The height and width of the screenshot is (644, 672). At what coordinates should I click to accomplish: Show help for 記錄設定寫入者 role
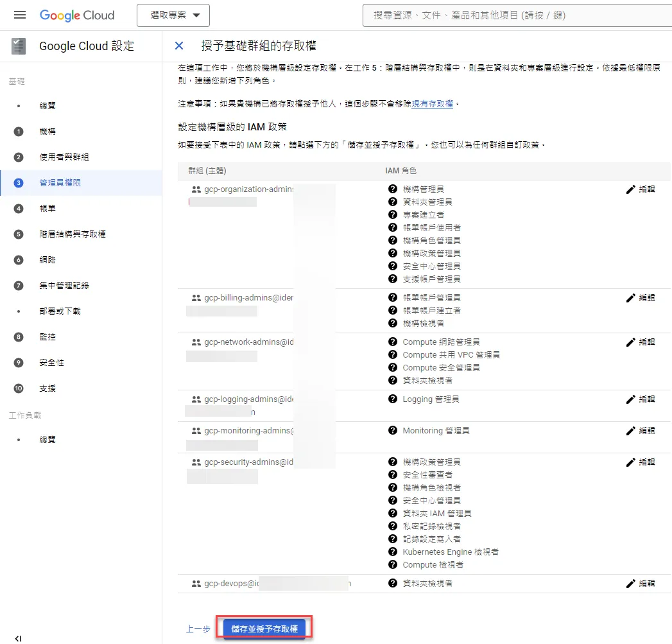[x=393, y=539]
